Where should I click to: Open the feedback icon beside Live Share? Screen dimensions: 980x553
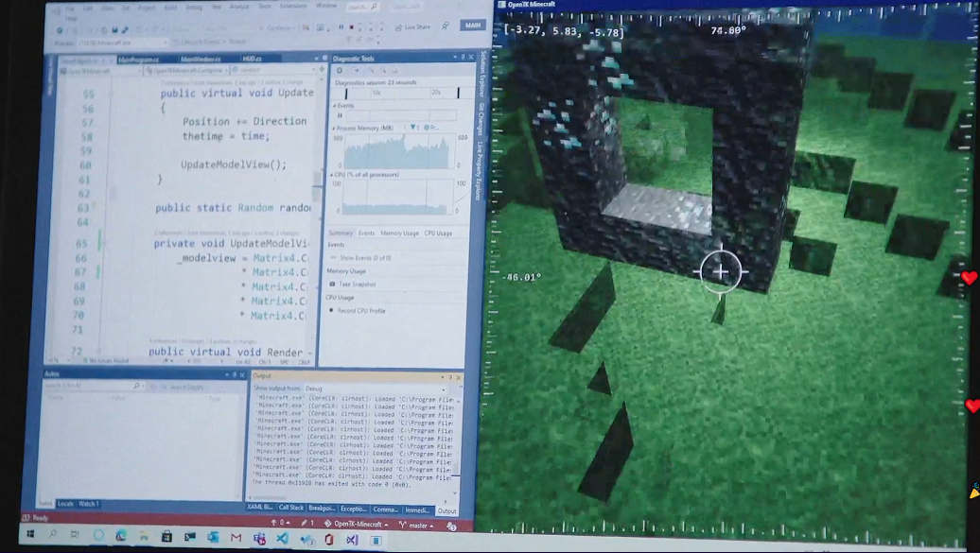click(x=445, y=26)
